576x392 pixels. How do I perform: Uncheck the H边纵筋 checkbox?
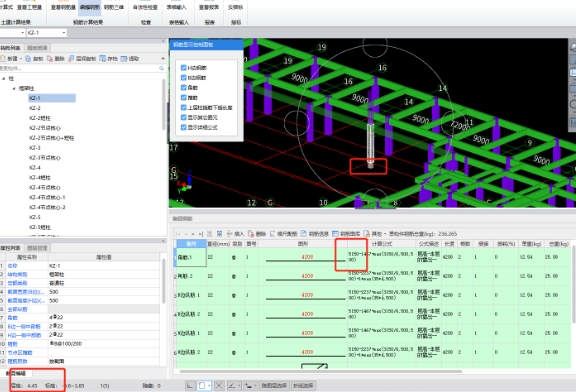(184, 68)
